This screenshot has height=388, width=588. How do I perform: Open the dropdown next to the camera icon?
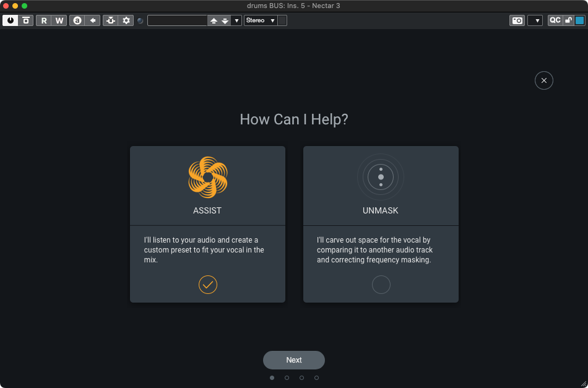coord(535,20)
